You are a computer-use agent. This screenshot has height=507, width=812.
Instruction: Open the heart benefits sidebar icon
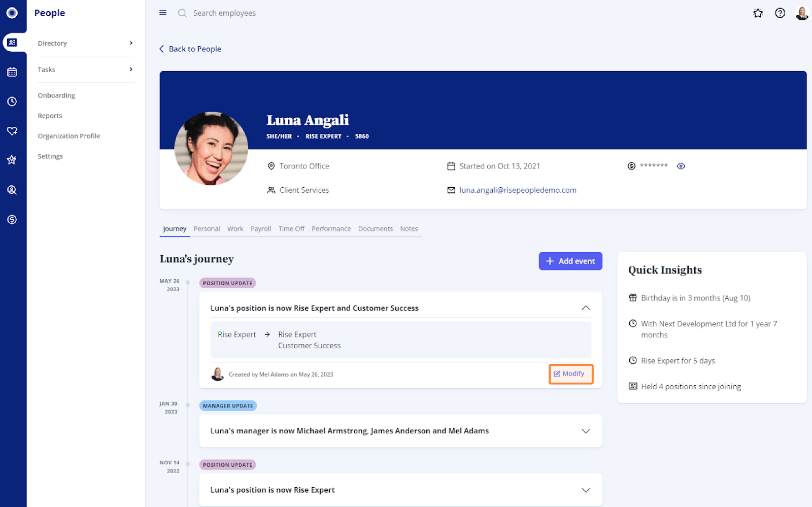[x=12, y=131]
